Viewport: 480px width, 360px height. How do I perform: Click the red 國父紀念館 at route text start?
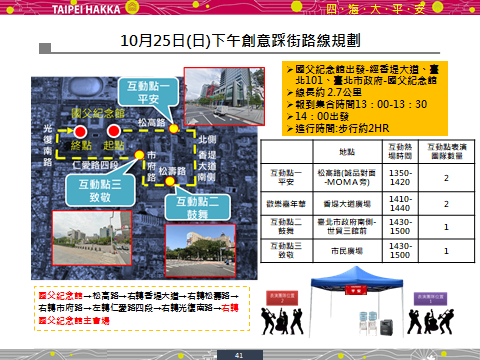click(60, 295)
